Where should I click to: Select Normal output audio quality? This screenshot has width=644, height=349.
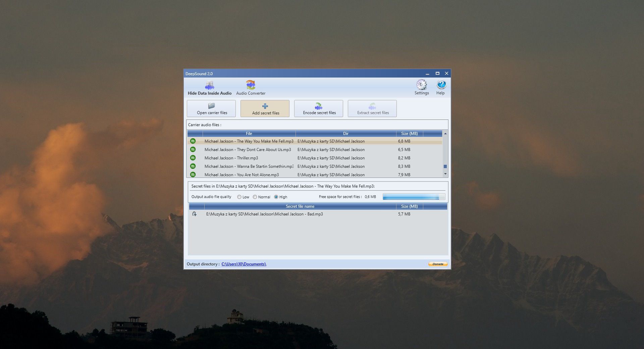pyautogui.click(x=255, y=197)
